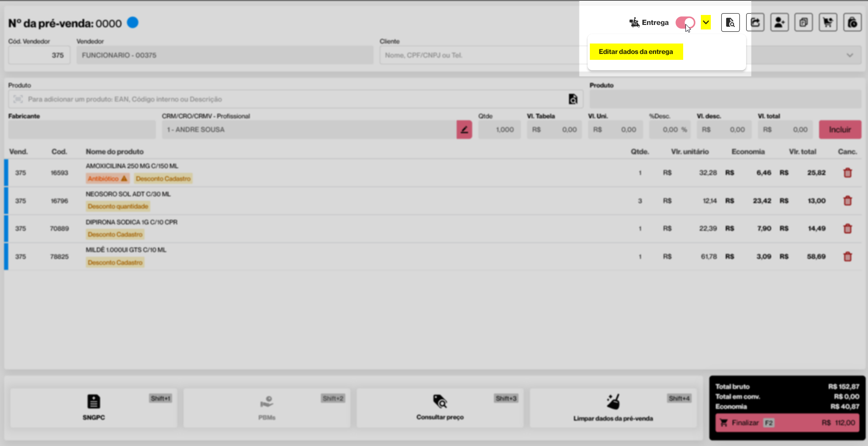
Task: Click the Total bruto amount R$ 152,87
Action: pos(844,387)
